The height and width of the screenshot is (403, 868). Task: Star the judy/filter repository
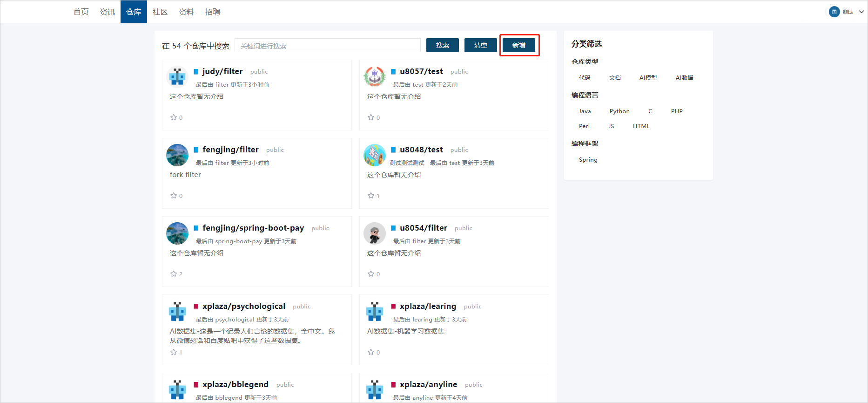pyautogui.click(x=174, y=117)
